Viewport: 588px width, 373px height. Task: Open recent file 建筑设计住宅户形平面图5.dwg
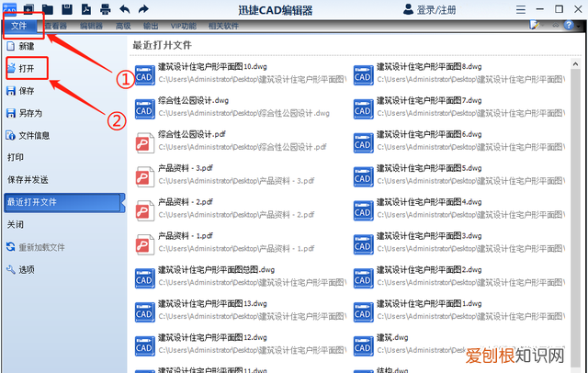(x=459, y=175)
